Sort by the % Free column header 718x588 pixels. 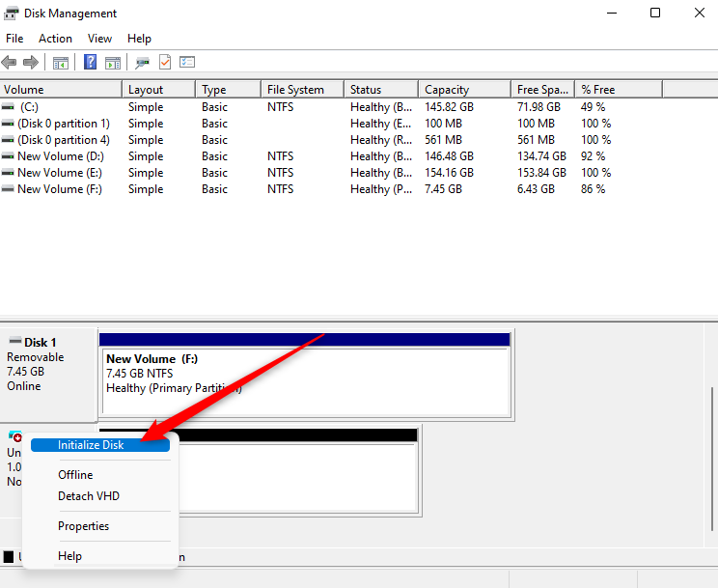[x=619, y=90]
